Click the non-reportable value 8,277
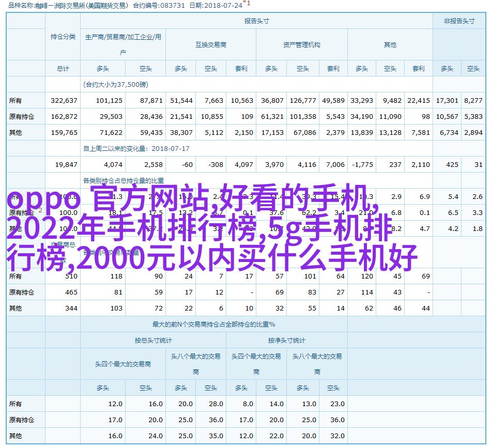 (473, 100)
